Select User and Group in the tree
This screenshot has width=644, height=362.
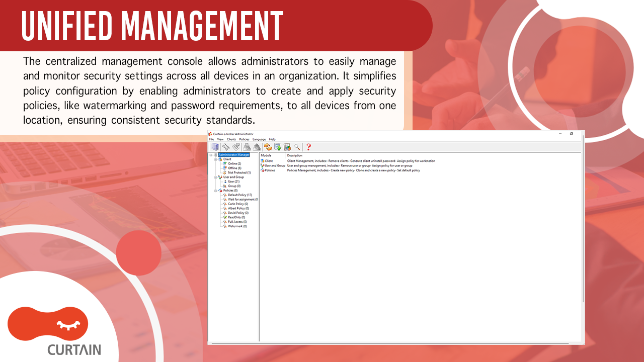tap(233, 177)
